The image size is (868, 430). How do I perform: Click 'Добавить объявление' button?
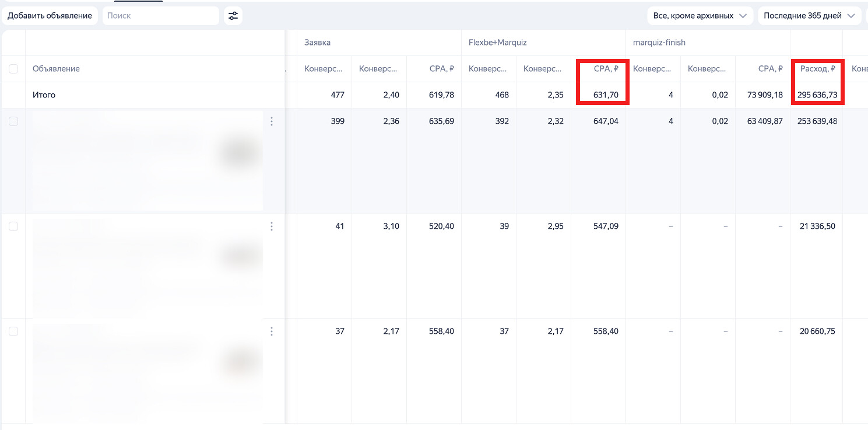point(50,16)
